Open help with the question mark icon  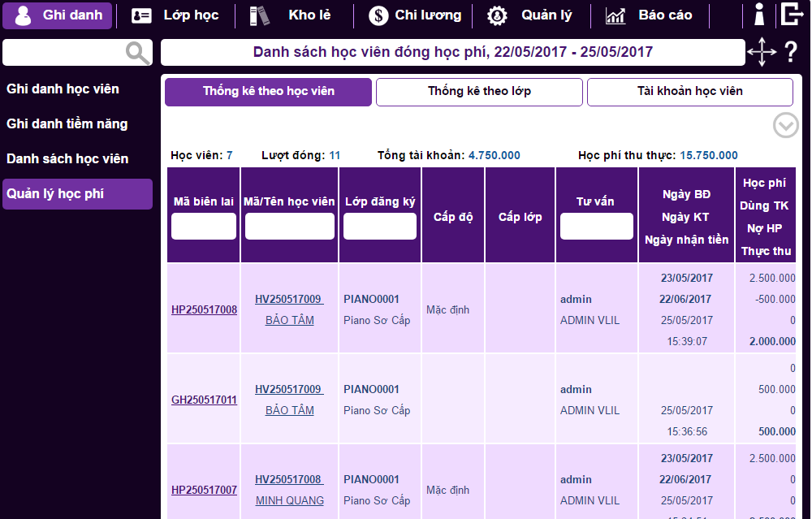791,53
